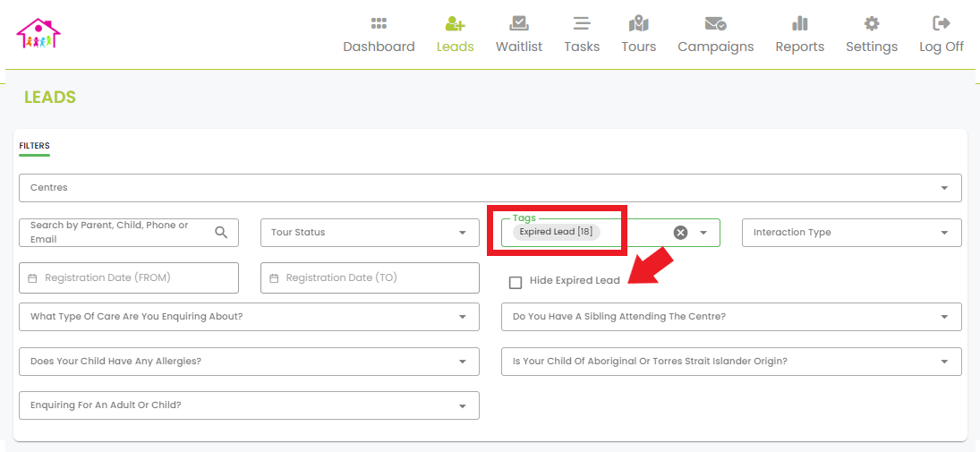This screenshot has height=452, width=980.
Task: Click the search magnifier icon
Action: click(221, 233)
